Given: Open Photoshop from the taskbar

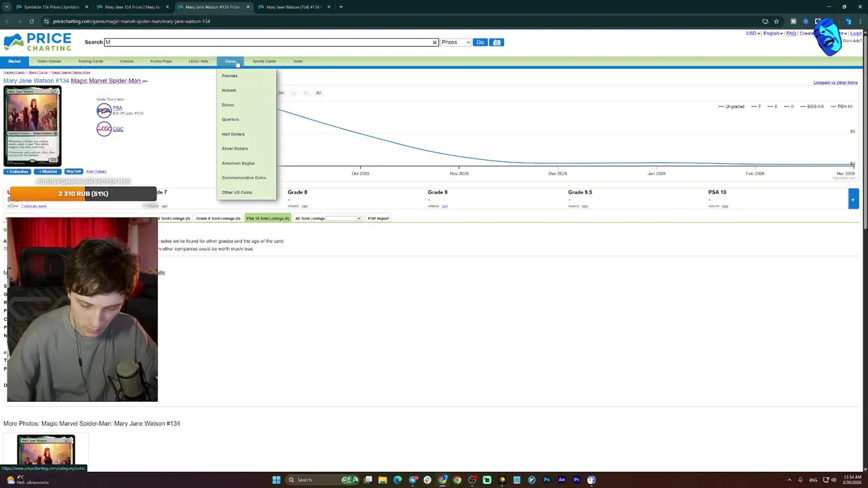Looking at the screenshot, I should click(547, 480).
